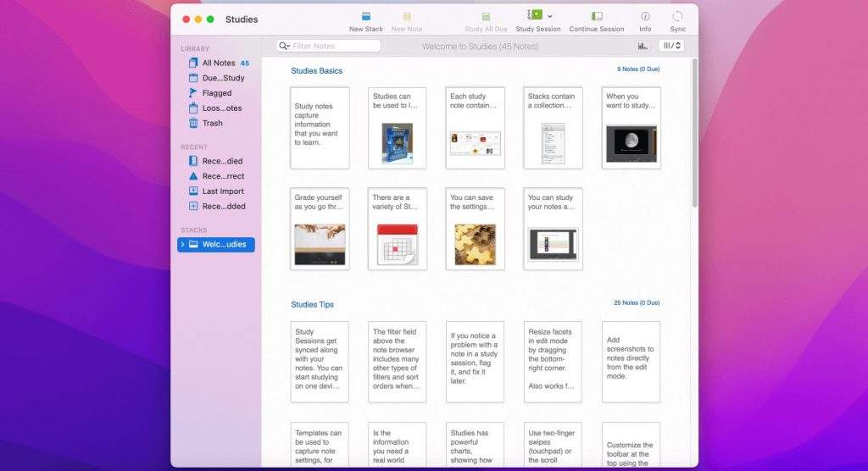
Task: Click the Studies Basics section heading
Action: [x=317, y=70]
